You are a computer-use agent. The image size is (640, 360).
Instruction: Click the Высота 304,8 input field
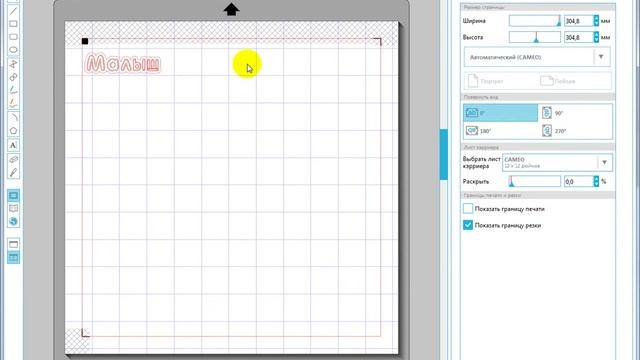[x=578, y=37]
